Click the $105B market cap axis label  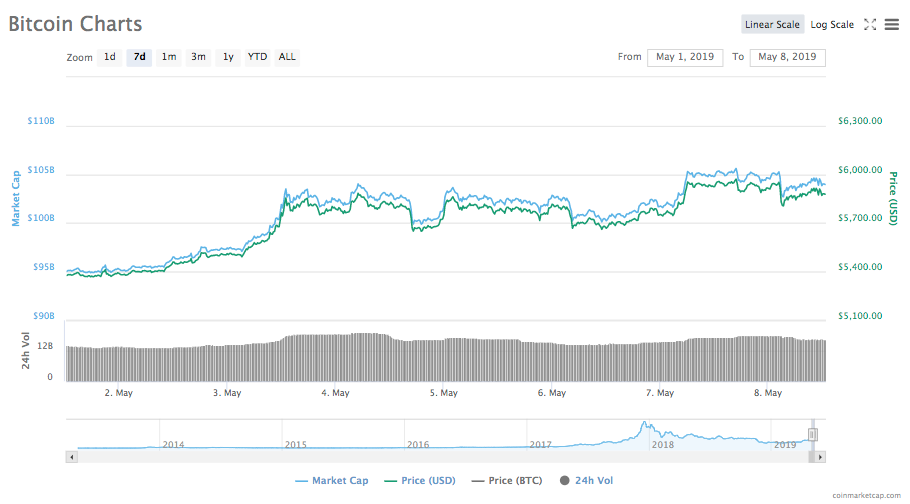(x=41, y=170)
